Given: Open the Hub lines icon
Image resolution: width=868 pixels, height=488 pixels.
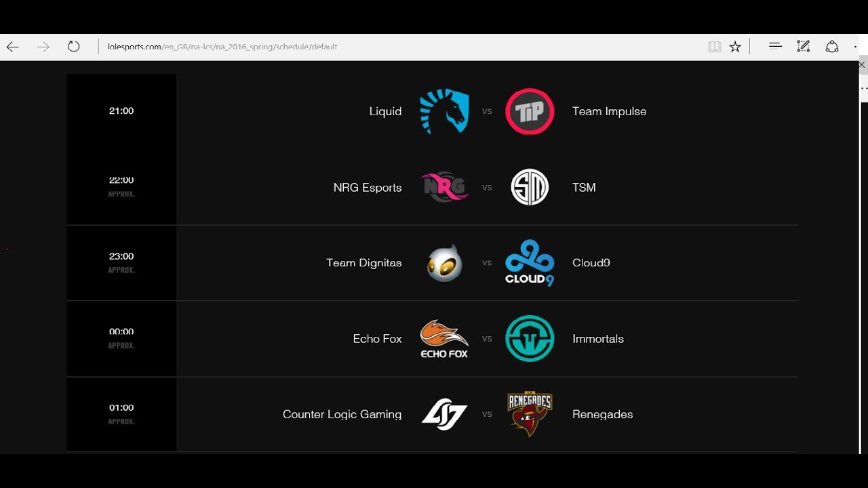Looking at the screenshot, I should tap(775, 46).
